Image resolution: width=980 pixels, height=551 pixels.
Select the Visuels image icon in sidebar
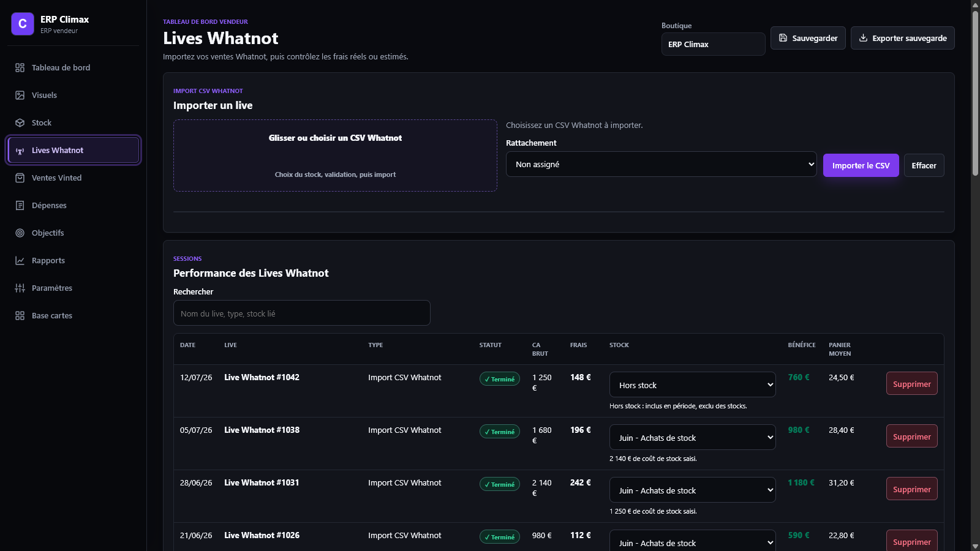tap(20, 95)
